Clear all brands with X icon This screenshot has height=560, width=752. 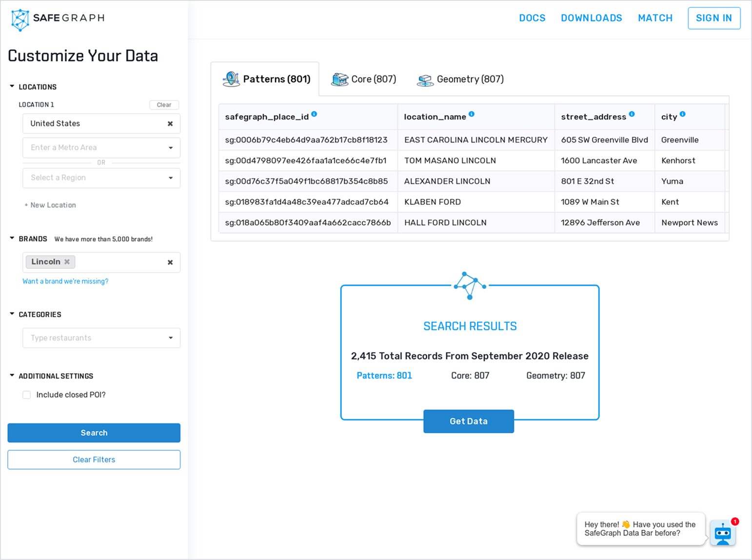(x=170, y=262)
